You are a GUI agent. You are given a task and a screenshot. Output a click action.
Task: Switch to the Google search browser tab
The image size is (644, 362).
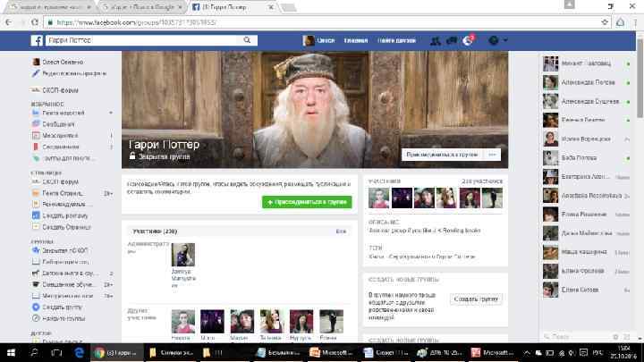click(x=142, y=7)
